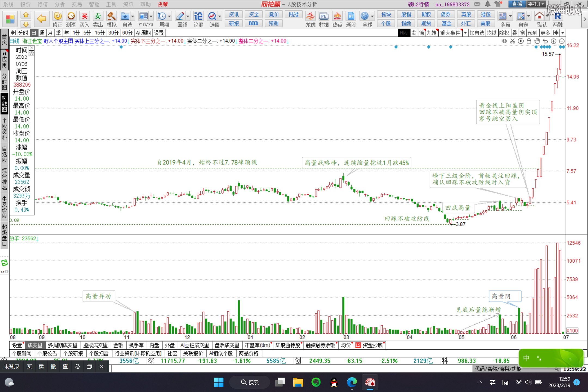Screen dimensions: 588x392
Task: Open the notification bell icon
Action: coord(488,4)
